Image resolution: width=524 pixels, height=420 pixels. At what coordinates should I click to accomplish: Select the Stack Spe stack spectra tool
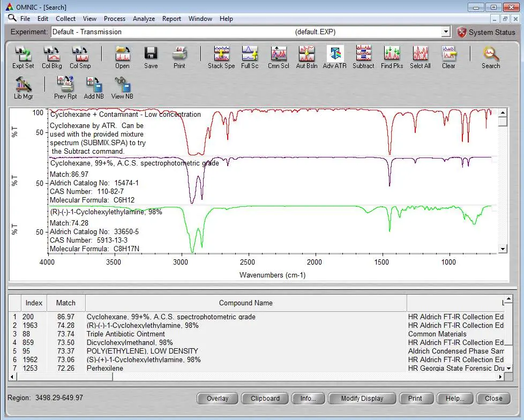pos(221,57)
